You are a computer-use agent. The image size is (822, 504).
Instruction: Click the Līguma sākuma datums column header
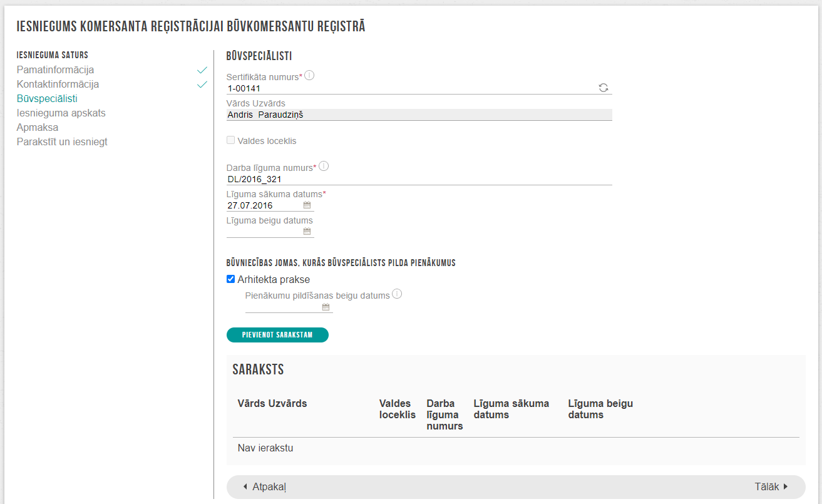pos(511,409)
